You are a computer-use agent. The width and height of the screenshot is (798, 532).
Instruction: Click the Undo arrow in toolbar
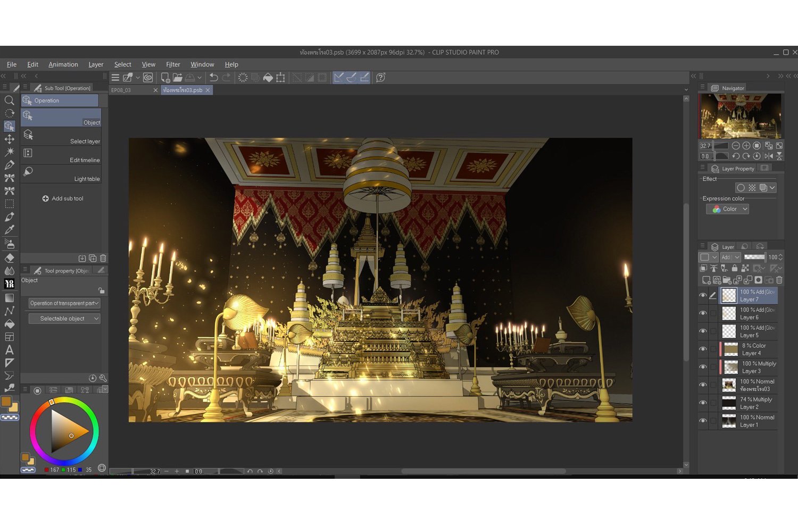(213, 78)
